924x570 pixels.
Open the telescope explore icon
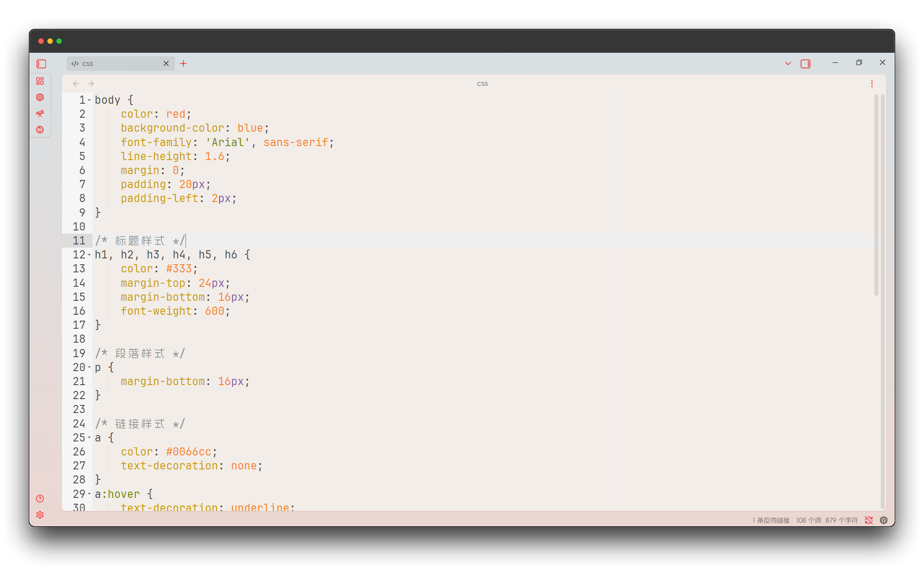[x=40, y=114]
